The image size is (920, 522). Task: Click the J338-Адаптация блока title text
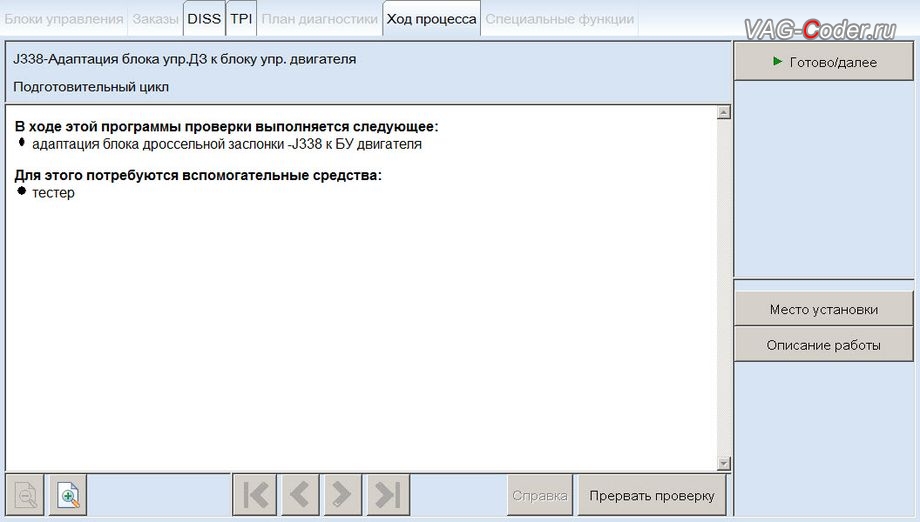pos(184,59)
